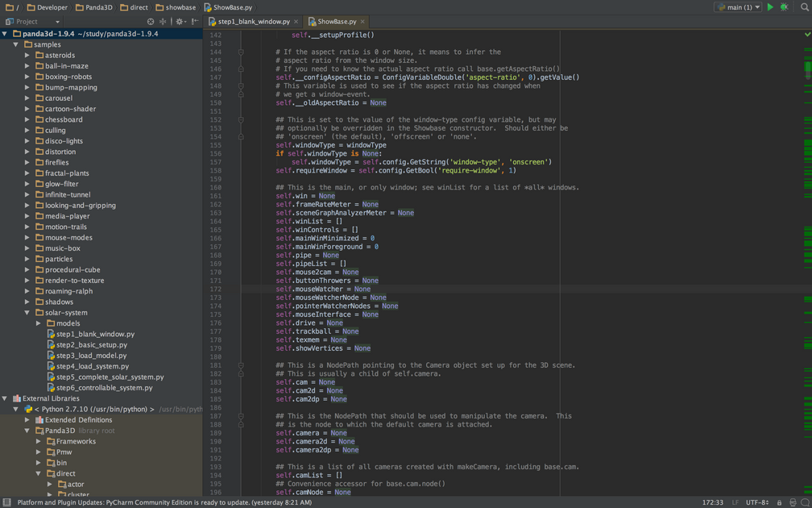Run the main (1) configuration
This screenshot has width=812, height=508.
point(770,6)
